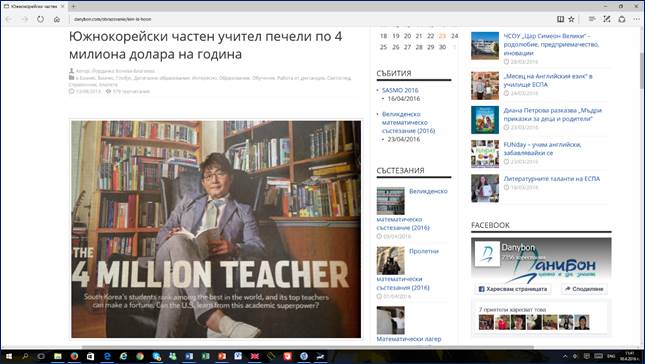This screenshot has height=364, width=645.
Task: Launch Firefox from the taskbar
Action: click(74, 357)
